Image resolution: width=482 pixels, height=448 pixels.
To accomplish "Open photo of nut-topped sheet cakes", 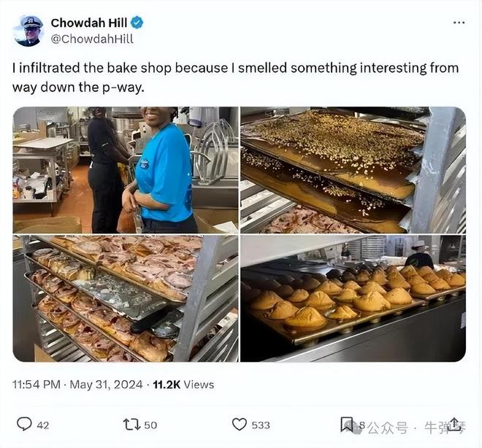I will [x=353, y=169].
